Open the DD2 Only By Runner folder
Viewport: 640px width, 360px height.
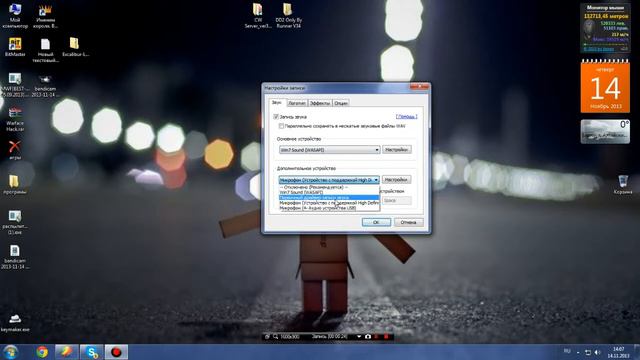[x=288, y=16]
